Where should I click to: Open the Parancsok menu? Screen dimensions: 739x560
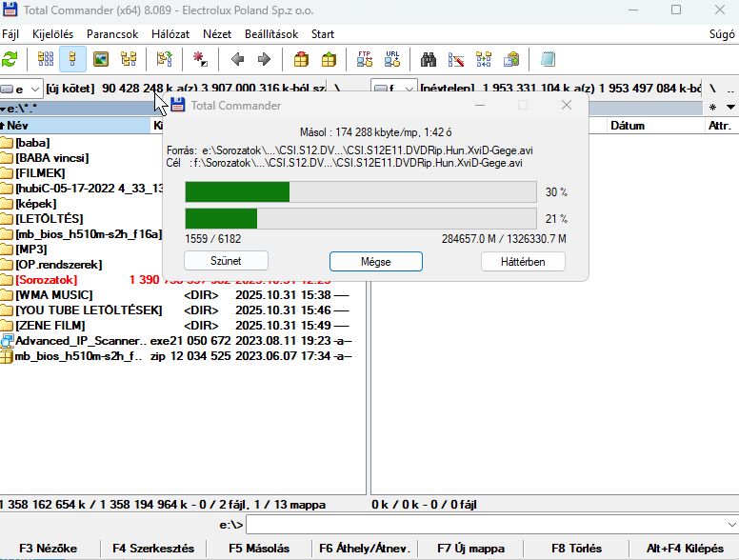[112, 34]
